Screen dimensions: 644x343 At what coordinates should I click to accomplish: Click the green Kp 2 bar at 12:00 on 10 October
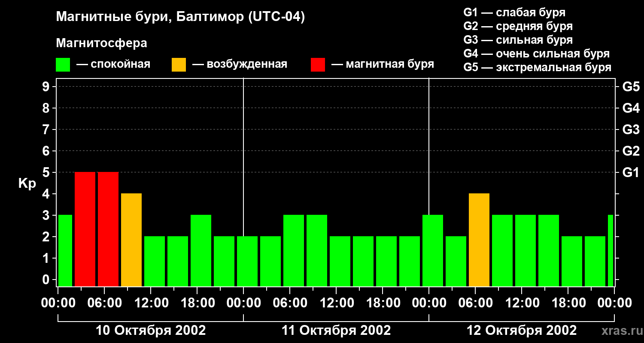[155, 262]
